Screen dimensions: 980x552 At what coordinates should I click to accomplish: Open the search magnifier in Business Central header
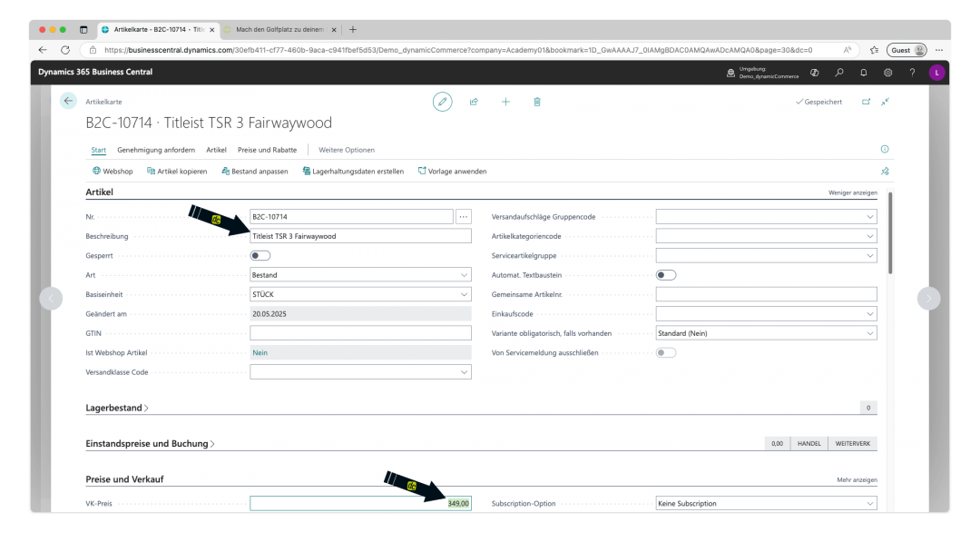(x=838, y=73)
